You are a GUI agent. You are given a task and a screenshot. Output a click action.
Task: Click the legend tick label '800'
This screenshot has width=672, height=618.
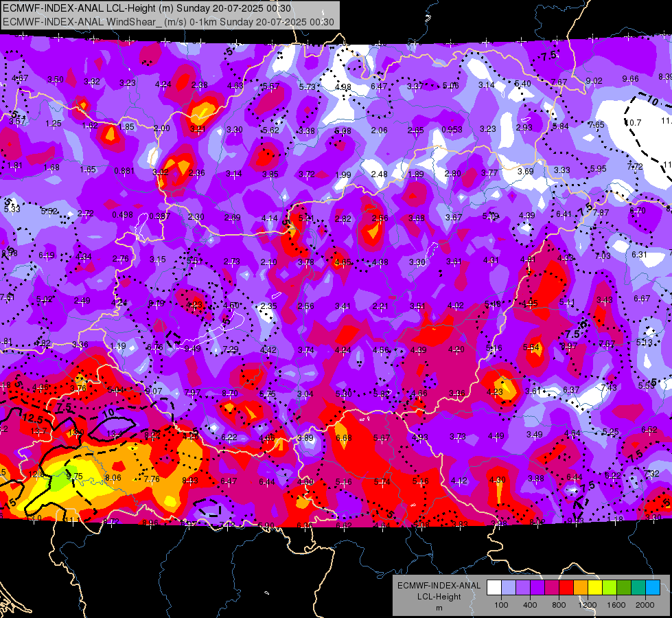(559, 605)
